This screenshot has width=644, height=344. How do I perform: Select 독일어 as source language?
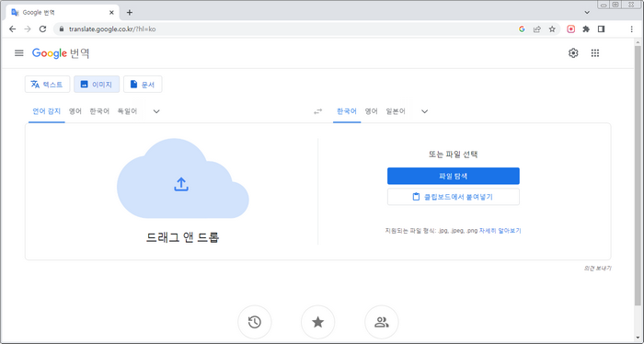pos(127,111)
